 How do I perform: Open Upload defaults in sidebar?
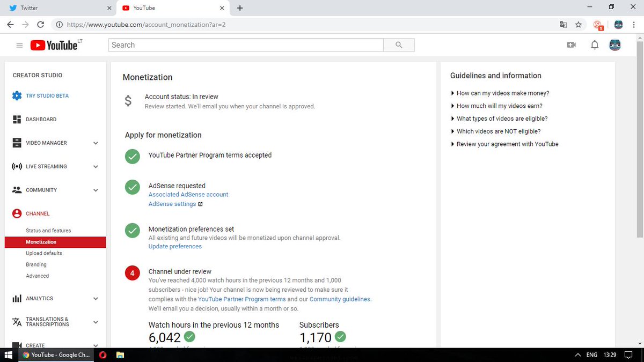pyautogui.click(x=44, y=253)
